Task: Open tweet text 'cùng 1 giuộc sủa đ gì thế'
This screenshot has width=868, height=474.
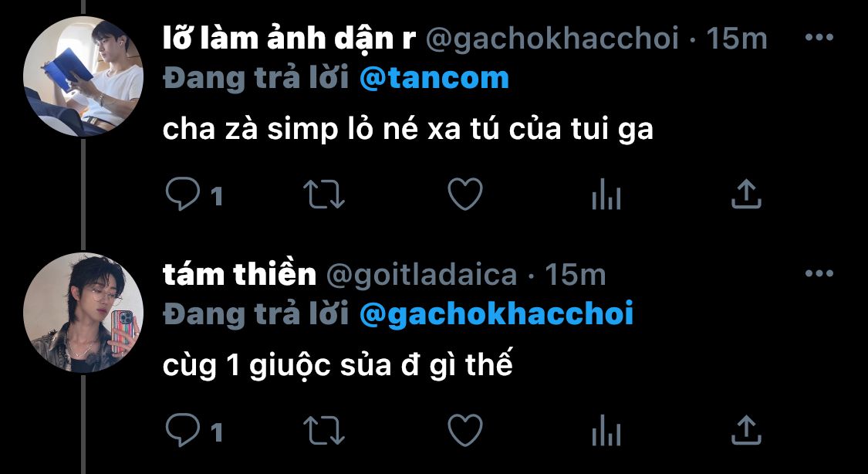Action: click(338, 365)
